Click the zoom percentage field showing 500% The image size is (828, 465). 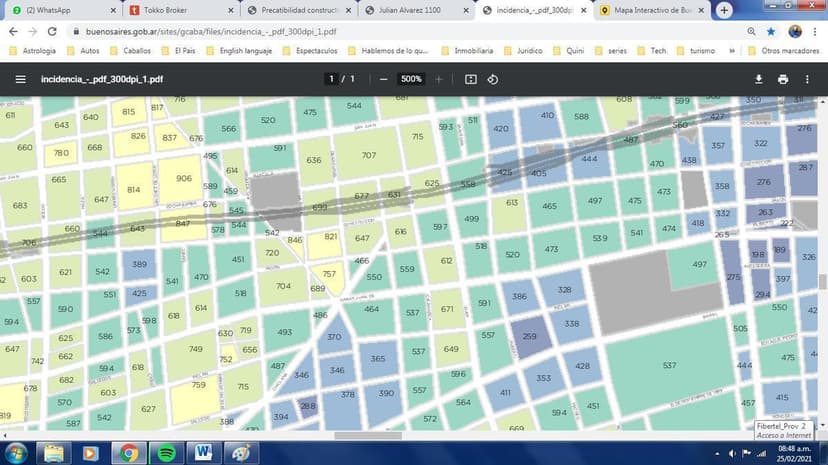tap(411, 79)
